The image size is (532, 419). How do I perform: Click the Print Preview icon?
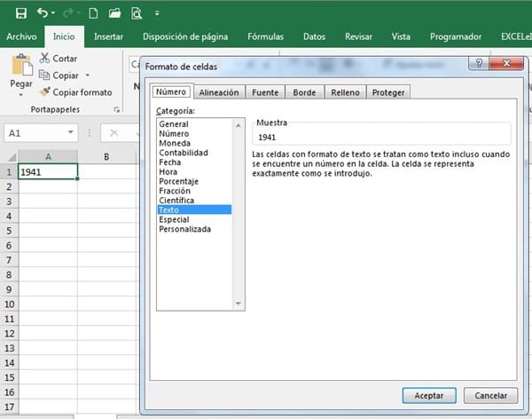click(137, 12)
